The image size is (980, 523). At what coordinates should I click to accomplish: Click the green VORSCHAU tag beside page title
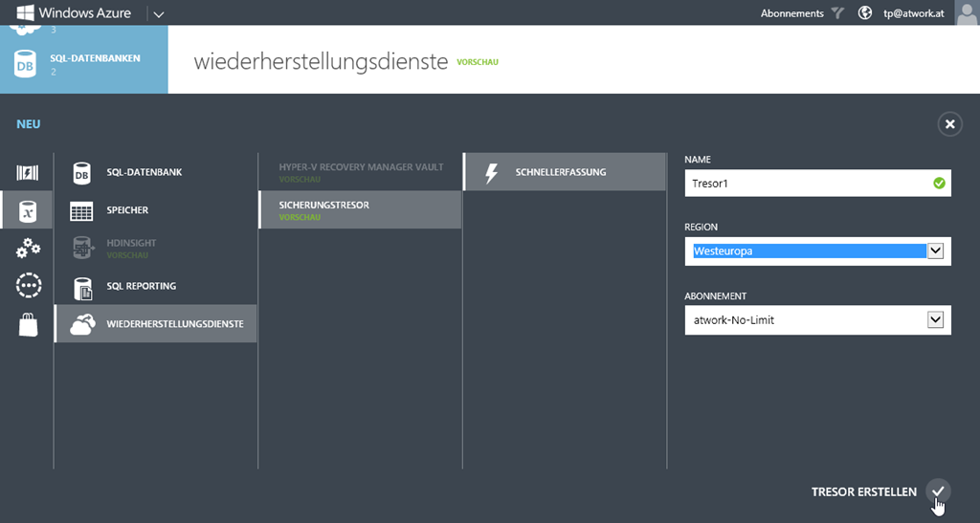(x=478, y=62)
